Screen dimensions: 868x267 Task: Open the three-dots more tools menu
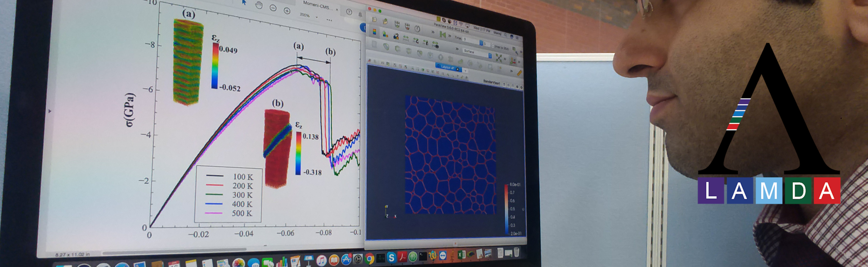pos(329,20)
